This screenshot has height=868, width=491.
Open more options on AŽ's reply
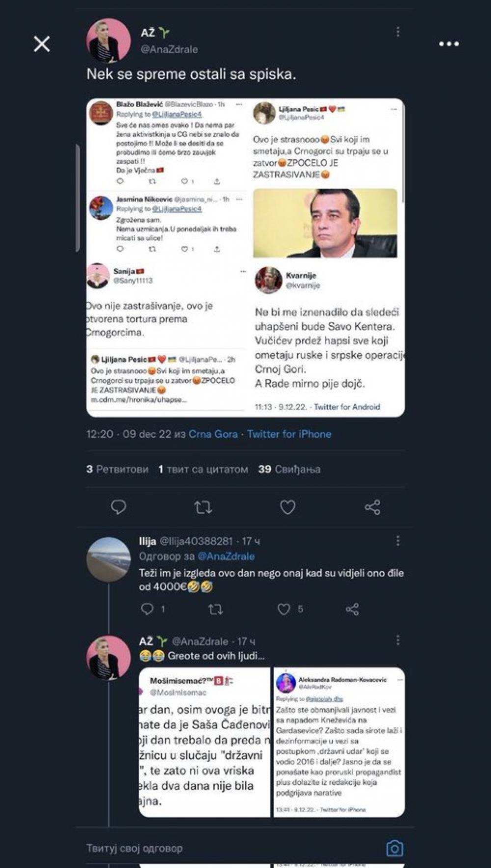coord(398,640)
